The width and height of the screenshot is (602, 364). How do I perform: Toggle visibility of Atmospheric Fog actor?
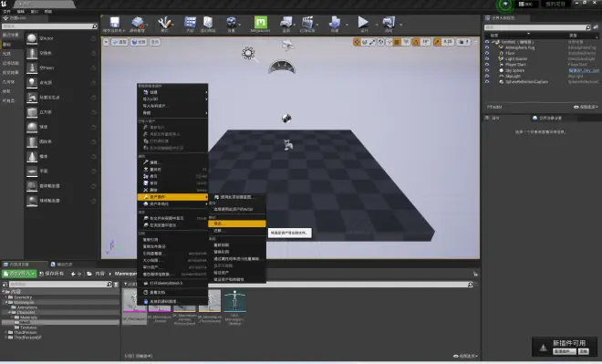tap(487, 47)
